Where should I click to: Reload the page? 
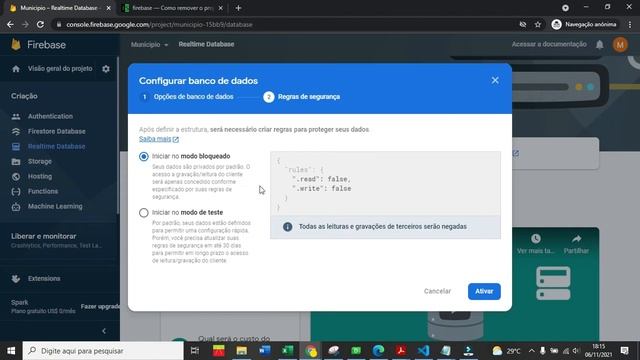[x=40, y=24]
